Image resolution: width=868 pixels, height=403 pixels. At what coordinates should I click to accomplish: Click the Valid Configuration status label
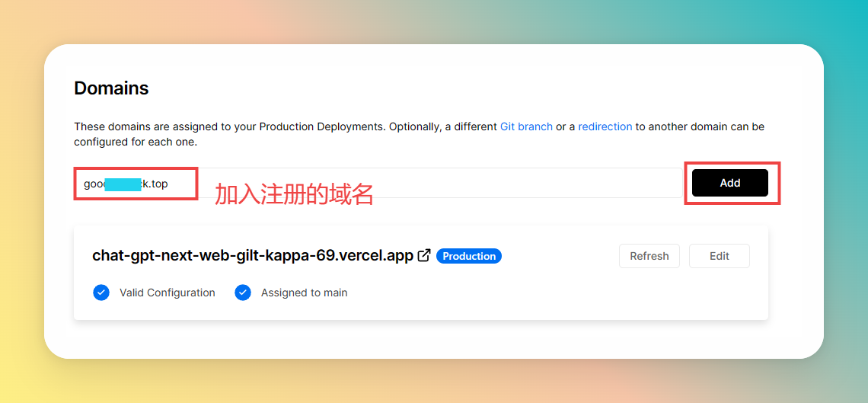coord(167,293)
